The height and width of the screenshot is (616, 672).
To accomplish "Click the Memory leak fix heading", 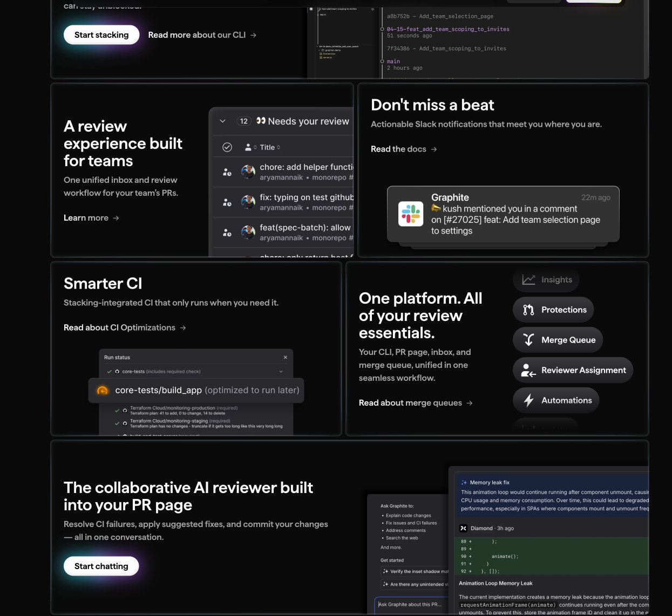I will click(490, 482).
